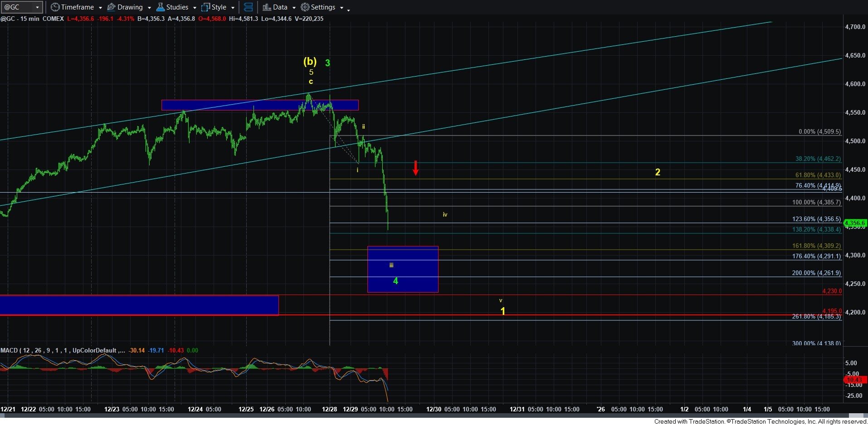Click the Style overlapping squares icon
Image resolution: width=868 pixels, height=425 pixels.
click(205, 7)
